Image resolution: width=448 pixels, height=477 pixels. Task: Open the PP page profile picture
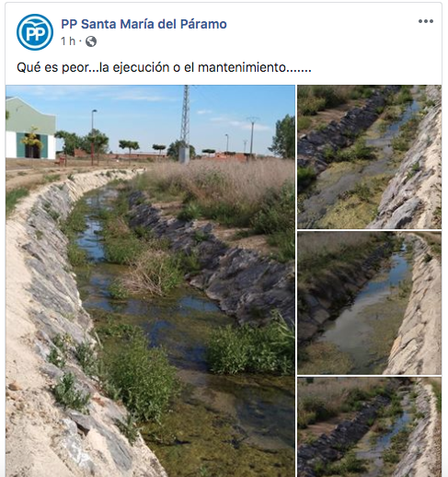click(x=35, y=32)
